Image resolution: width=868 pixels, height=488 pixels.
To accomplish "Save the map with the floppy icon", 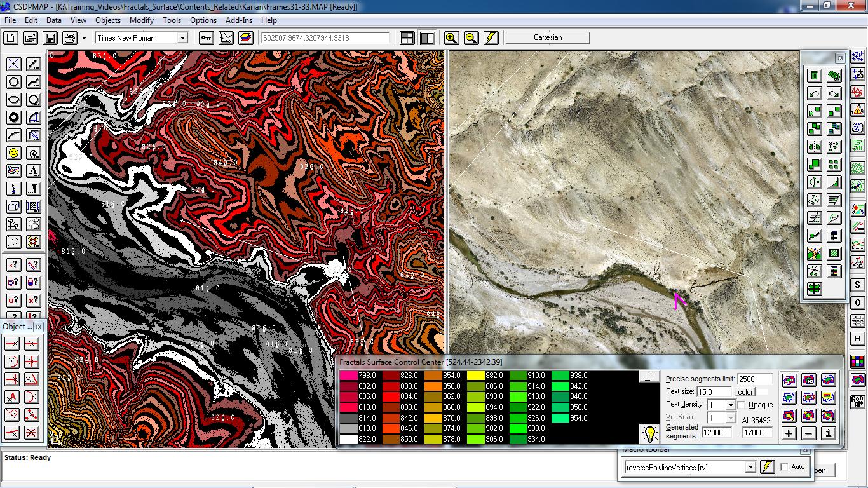I will click(50, 38).
